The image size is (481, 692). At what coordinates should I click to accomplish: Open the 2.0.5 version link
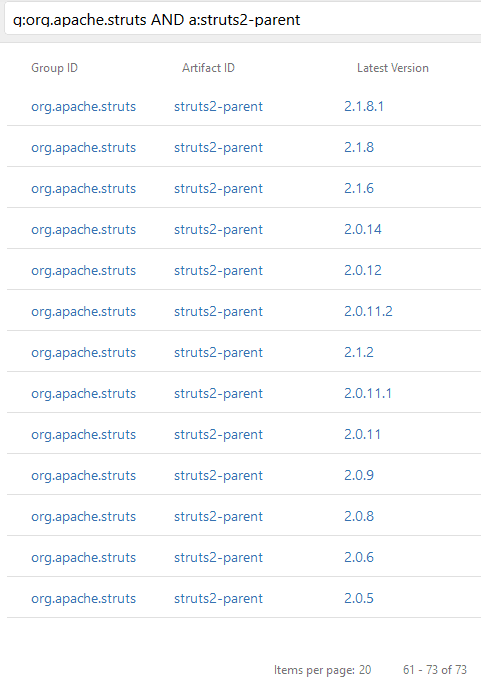pyautogui.click(x=359, y=599)
